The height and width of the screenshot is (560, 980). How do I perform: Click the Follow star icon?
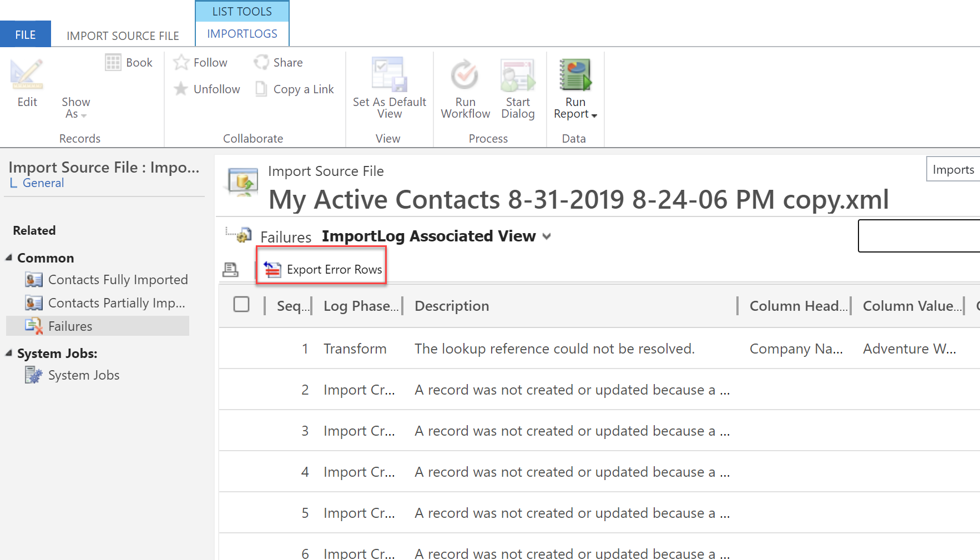point(181,63)
